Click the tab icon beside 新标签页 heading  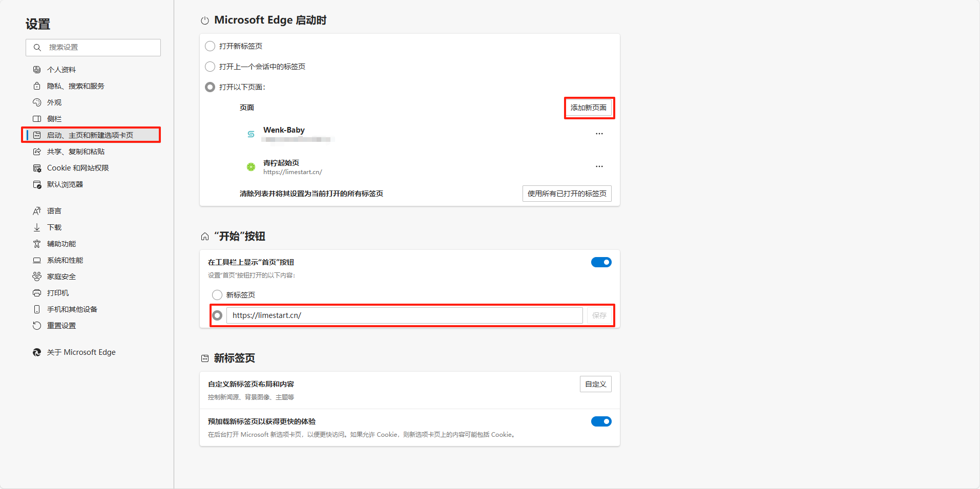pos(205,358)
